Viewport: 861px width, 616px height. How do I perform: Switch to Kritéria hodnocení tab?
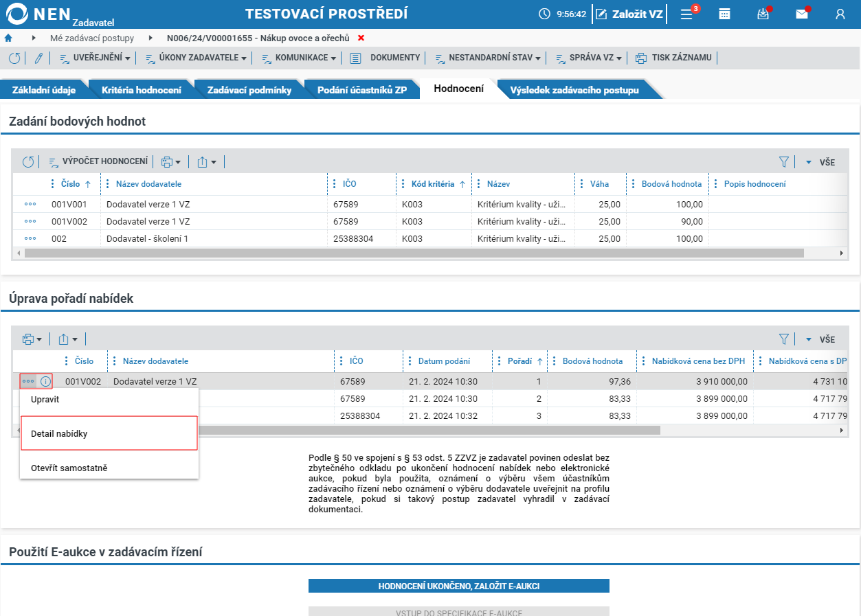pyautogui.click(x=142, y=90)
